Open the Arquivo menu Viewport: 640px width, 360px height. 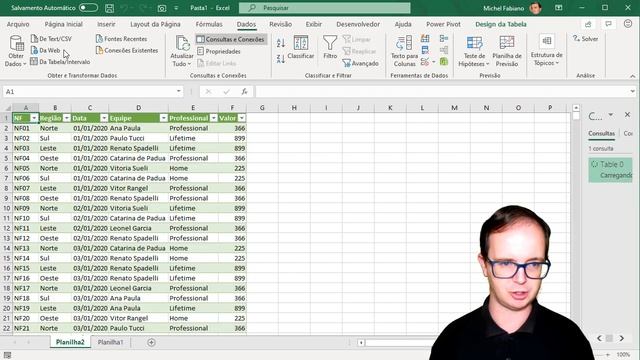coord(18,24)
